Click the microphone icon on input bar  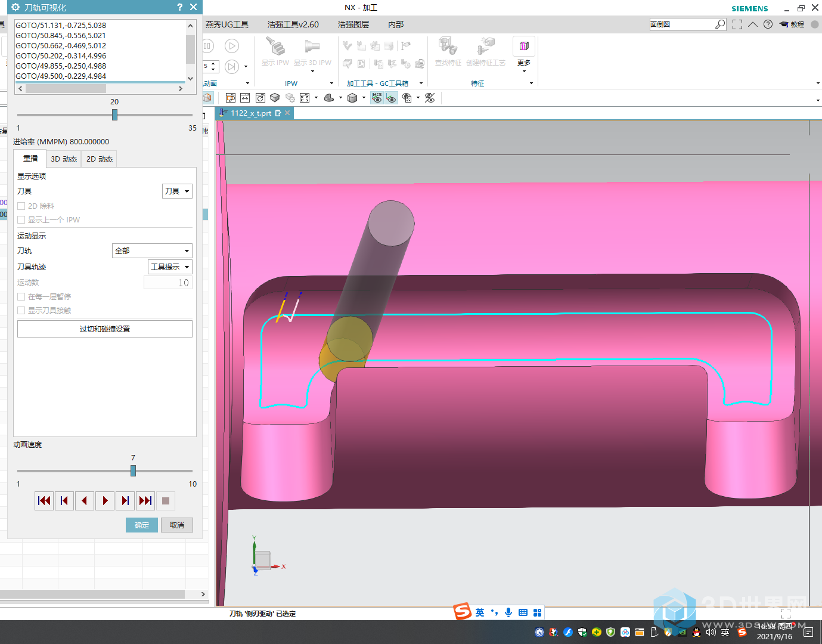pyautogui.click(x=508, y=612)
